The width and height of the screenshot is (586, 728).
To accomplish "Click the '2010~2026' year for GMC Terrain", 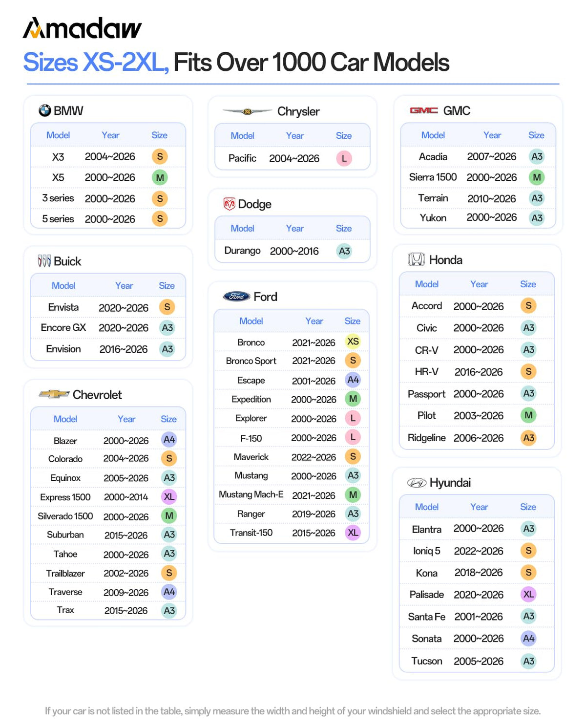I will point(492,198).
